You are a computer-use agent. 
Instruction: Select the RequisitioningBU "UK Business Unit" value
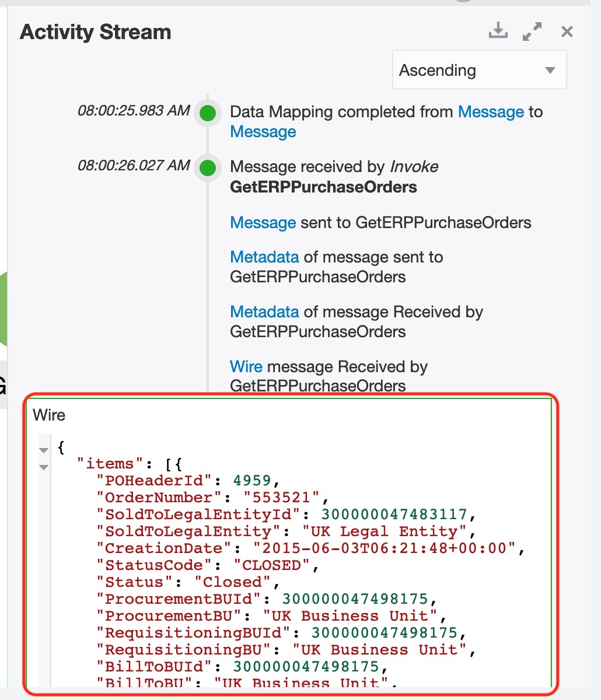coord(380,650)
